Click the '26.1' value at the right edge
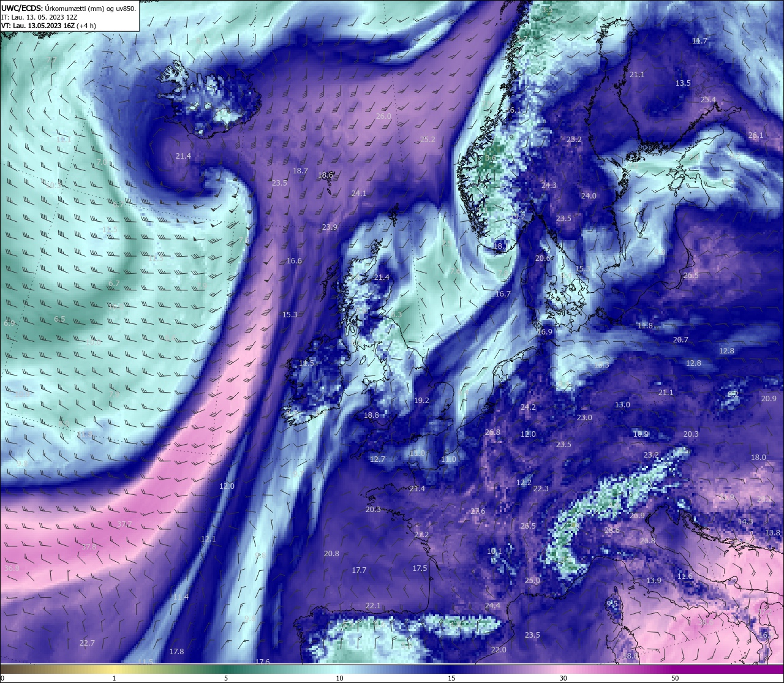784x683 pixels. click(756, 135)
